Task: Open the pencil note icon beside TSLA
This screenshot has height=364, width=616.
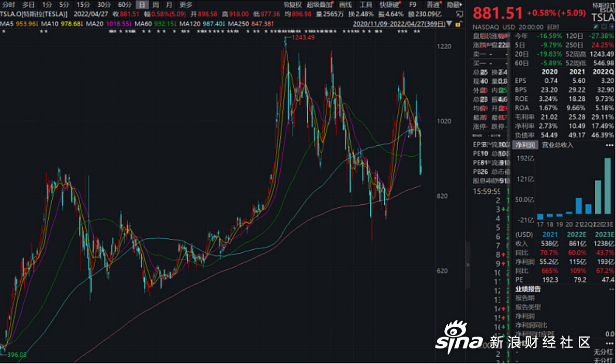Action: point(596,27)
